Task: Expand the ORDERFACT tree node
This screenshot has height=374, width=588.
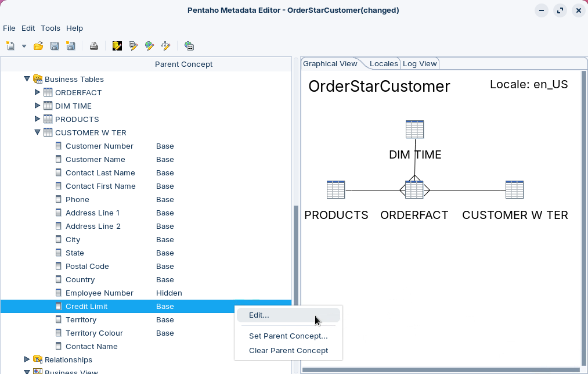Action: coord(38,92)
